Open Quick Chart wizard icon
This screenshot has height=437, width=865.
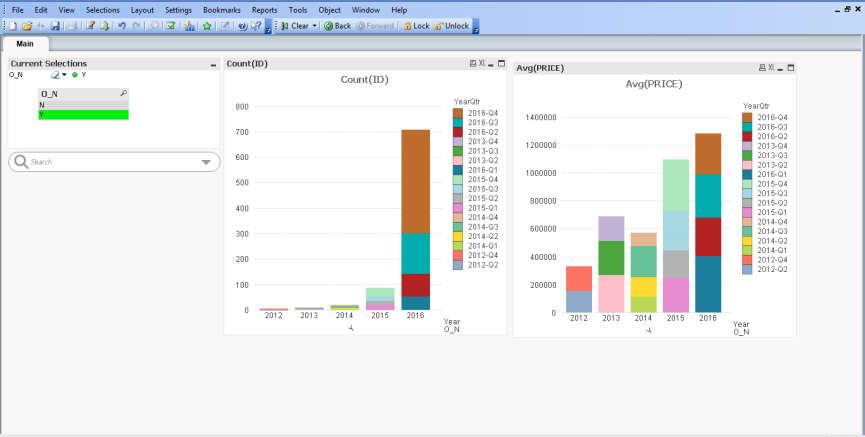(189, 26)
